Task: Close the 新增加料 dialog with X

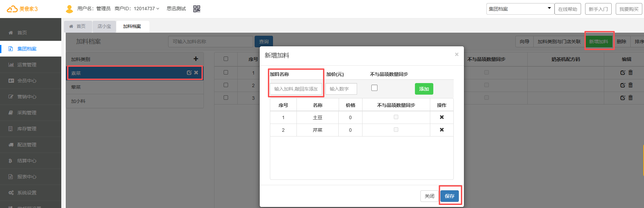Action: (x=456, y=54)
